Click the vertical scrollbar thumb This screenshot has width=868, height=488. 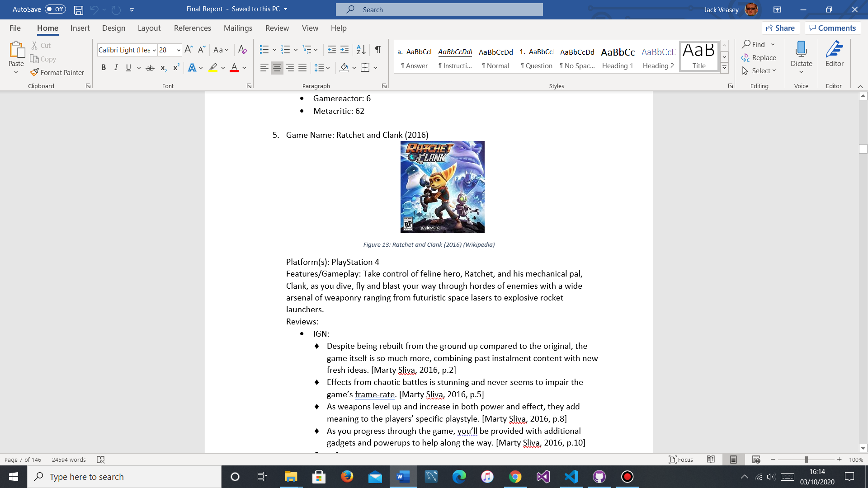(x=863, y=149)
